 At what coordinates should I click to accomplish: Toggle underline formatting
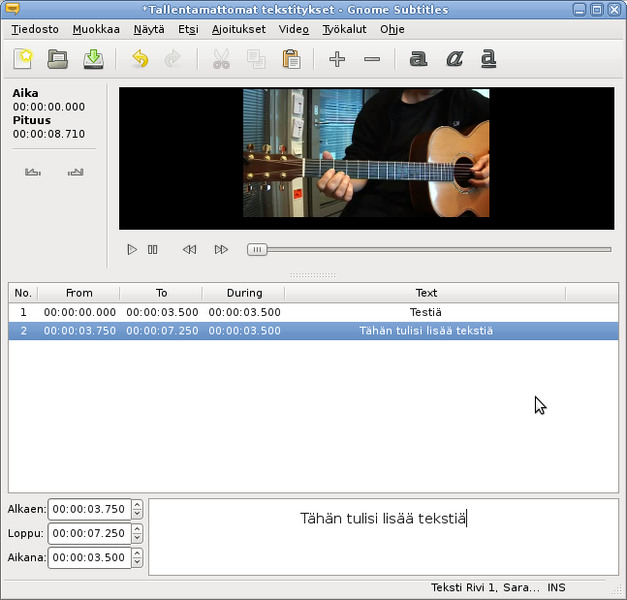[x=488, y=59]
